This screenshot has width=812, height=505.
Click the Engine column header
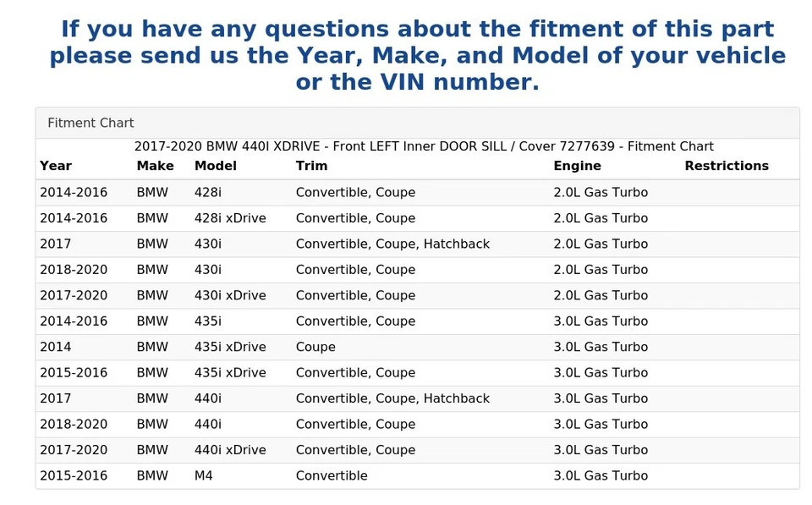click(x=577, y=166)
